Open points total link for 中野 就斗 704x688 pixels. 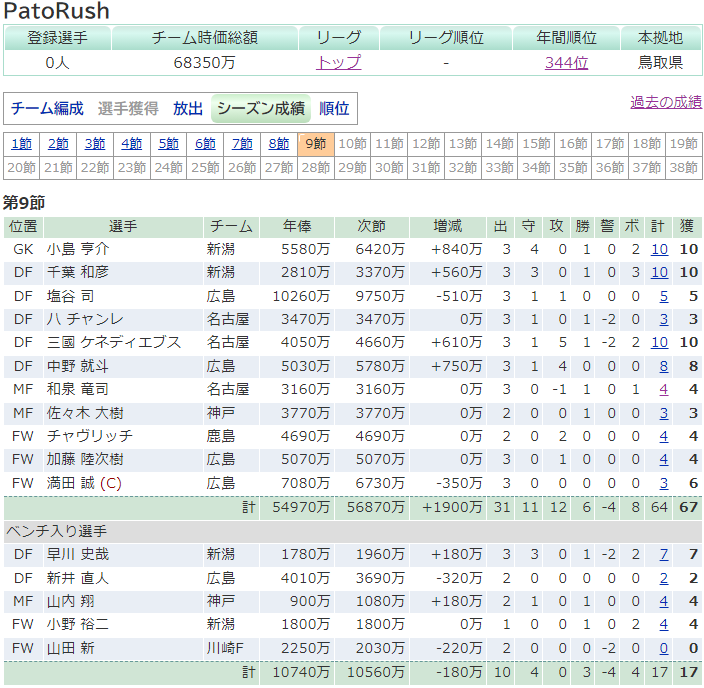[x=664, y=366]
